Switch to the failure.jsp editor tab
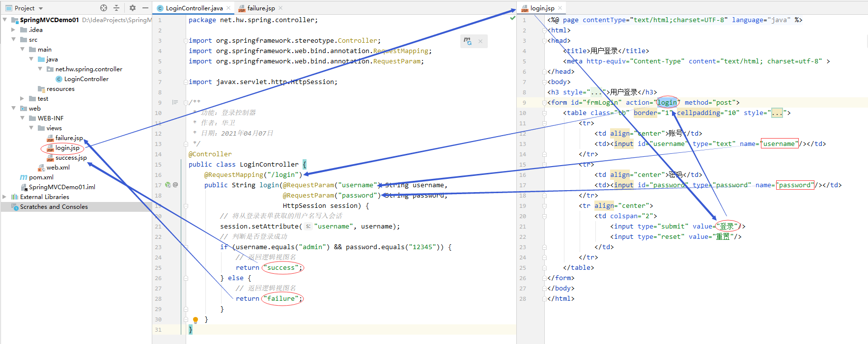Viewport: 868px width, 344px height. 260,8
